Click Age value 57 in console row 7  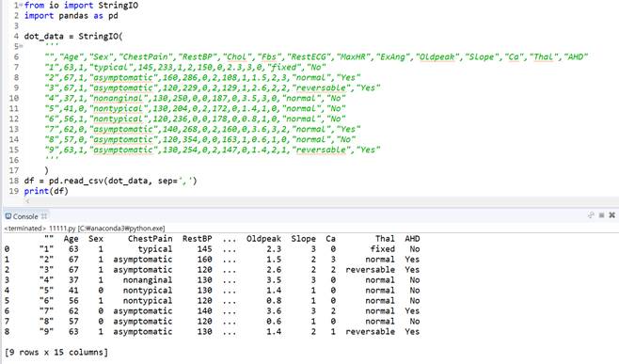coord(73,322)
